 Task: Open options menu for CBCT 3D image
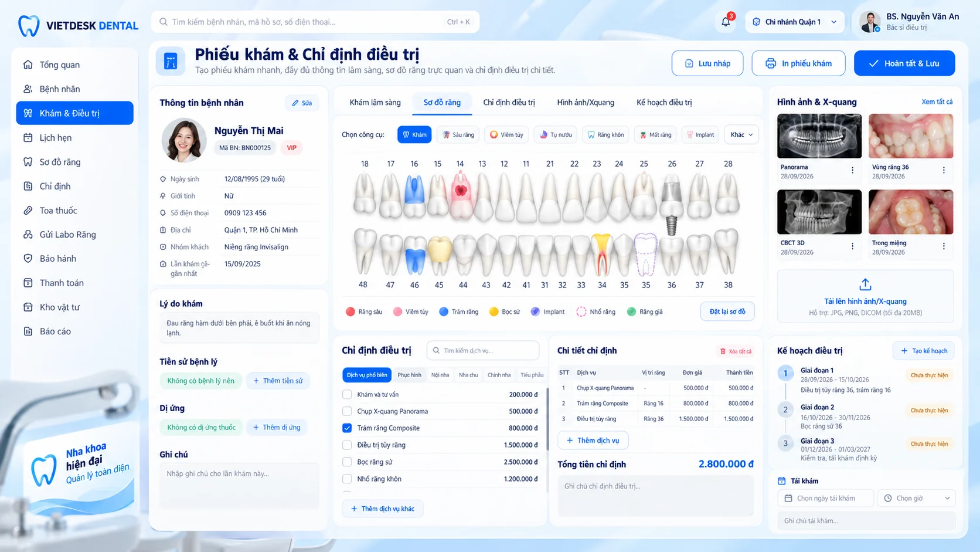point(852,246)
